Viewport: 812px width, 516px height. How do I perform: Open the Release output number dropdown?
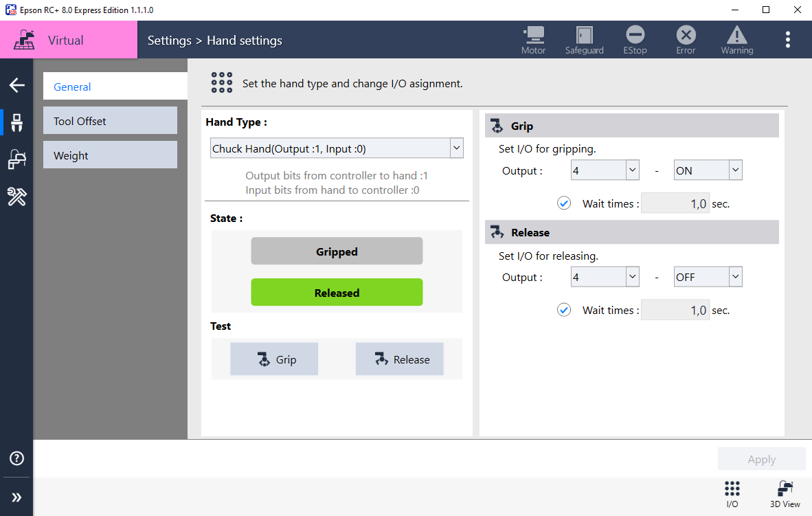tap(605, 277)
